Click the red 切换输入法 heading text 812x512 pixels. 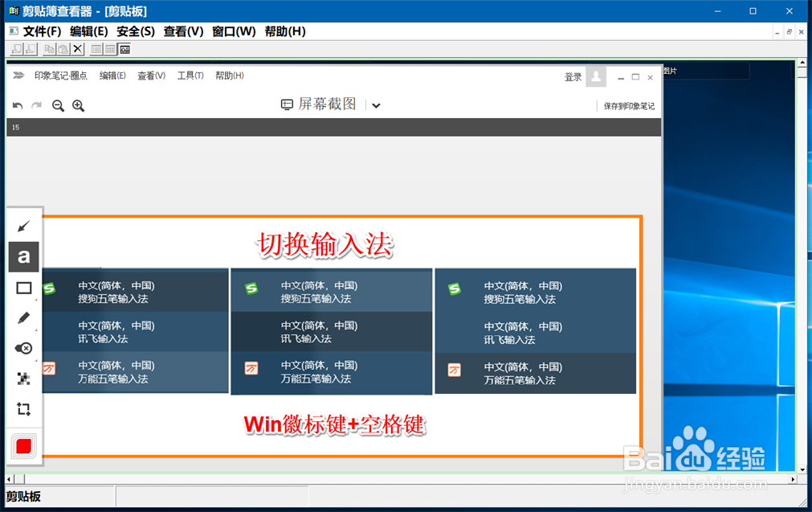click(325, 244)
